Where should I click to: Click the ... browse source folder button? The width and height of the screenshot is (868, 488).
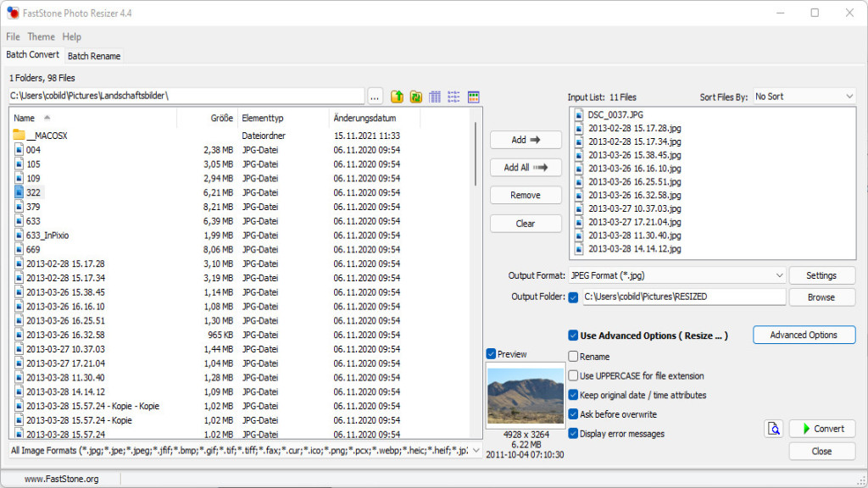pyautogui.click(x=376, y=97)
